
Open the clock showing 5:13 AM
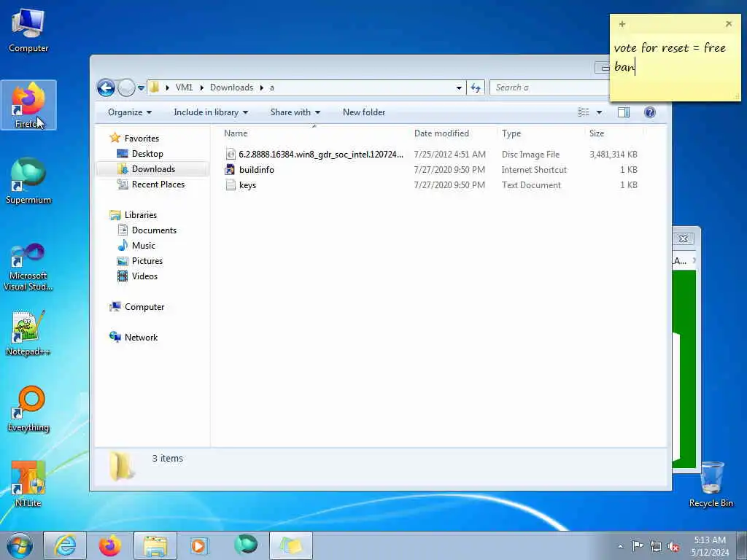(x=710, y=546)
